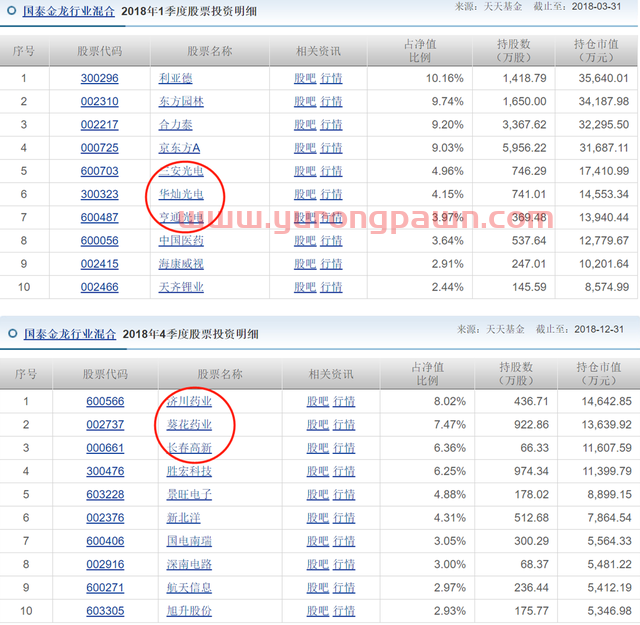This screenshot has width=640, height=625.
Task: Open stock code 300323
Action: tap(100, 194)
